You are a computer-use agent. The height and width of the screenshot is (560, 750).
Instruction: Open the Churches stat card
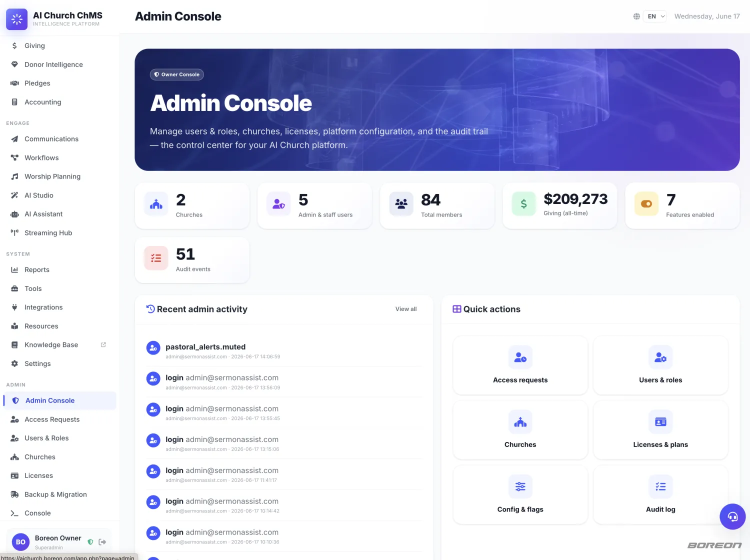(192, 205)
